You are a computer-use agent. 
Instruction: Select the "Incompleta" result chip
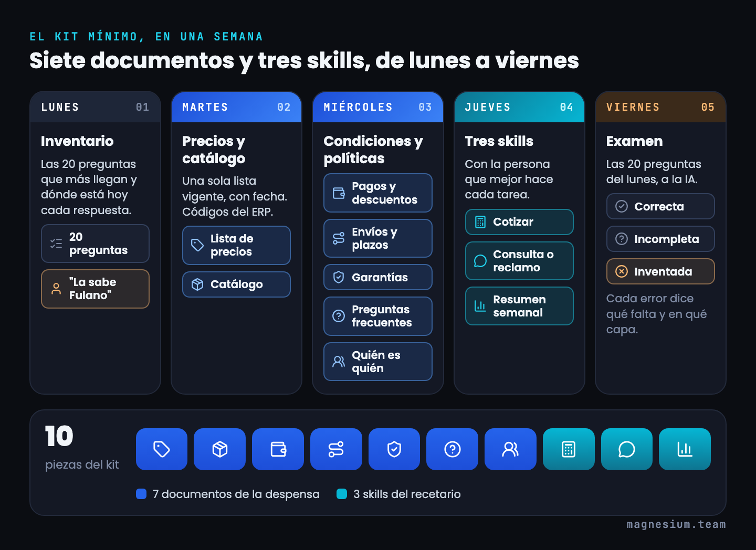pos(660,239)
